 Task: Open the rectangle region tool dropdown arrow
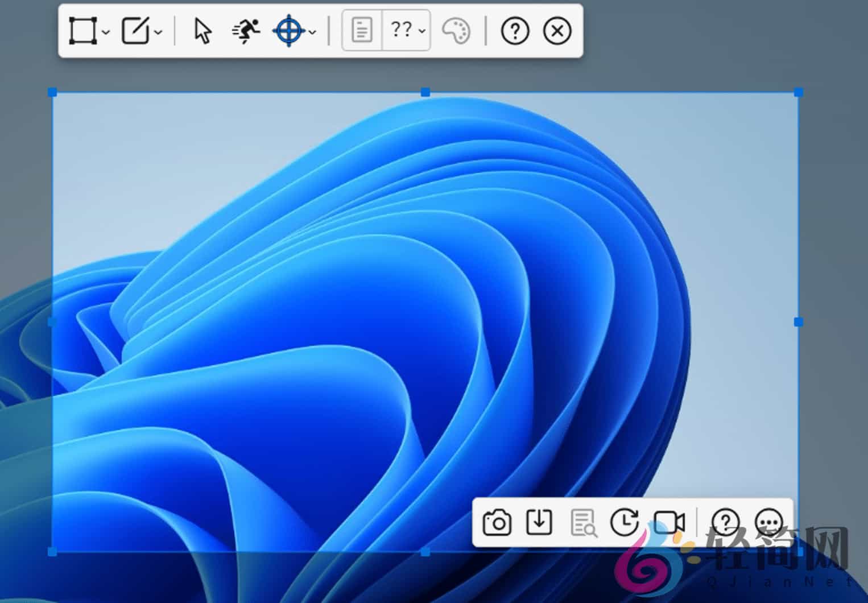click(x=106, y=32)
